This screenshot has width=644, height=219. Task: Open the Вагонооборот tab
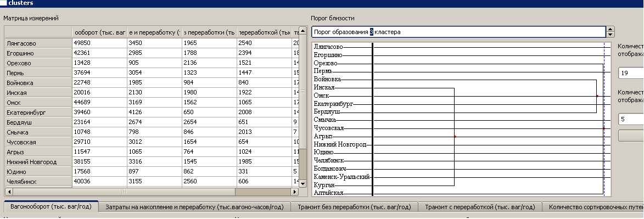(51, 207)
